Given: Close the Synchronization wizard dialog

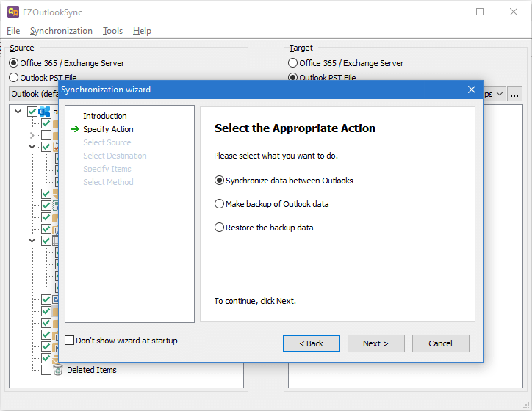Looking at the screenshot, I should coord(472,90).
